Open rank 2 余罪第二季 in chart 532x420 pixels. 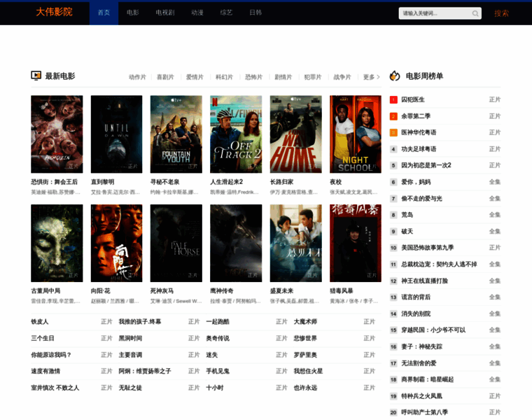click(x=416, y=116)
